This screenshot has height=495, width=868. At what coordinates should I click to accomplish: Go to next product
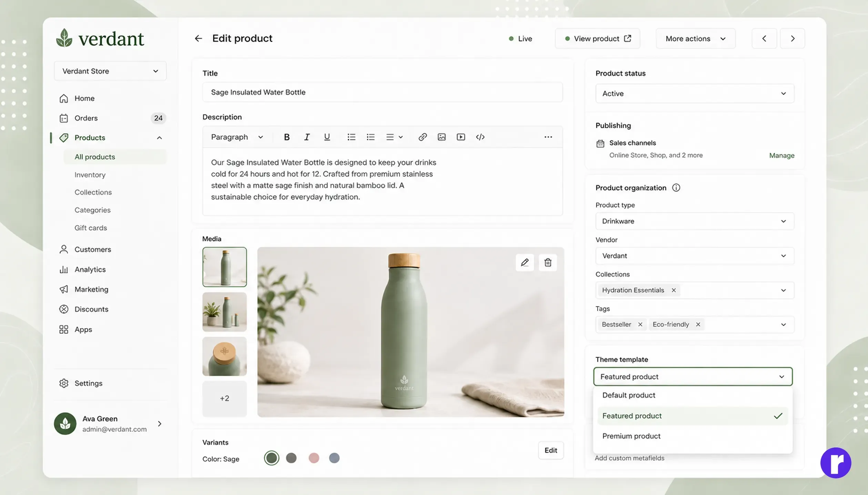click(x=793, y=38)
